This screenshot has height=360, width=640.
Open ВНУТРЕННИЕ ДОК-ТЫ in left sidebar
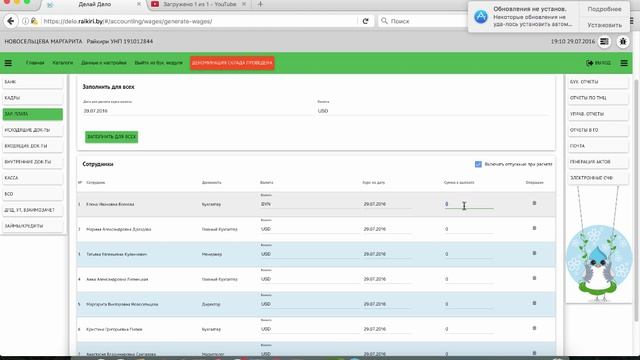[33, 162]
